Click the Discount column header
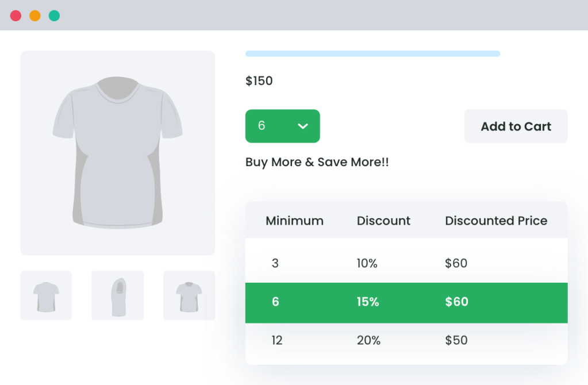 click(x=383, y=221)
